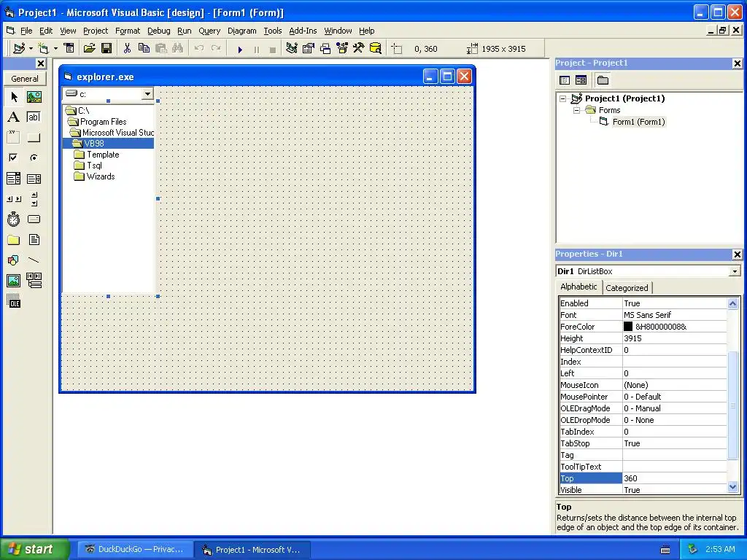Click the Cut scissors icon
Viewport: 747px width, 560px height.
click(x=127, y=49)
